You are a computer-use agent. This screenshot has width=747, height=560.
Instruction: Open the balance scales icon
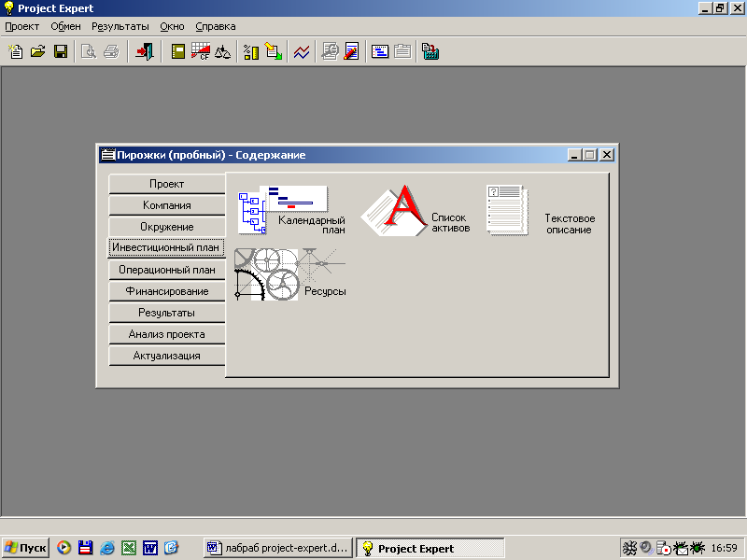[222, 51]
